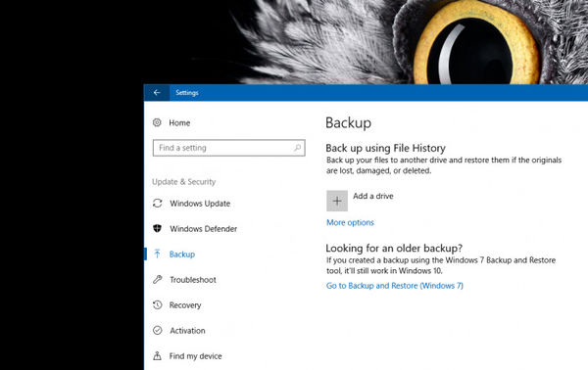Image resolution: width=588 pixels, height=370 pixels.
Task: Click the Windows Update refresh icon
Action: tap(158, 203)
